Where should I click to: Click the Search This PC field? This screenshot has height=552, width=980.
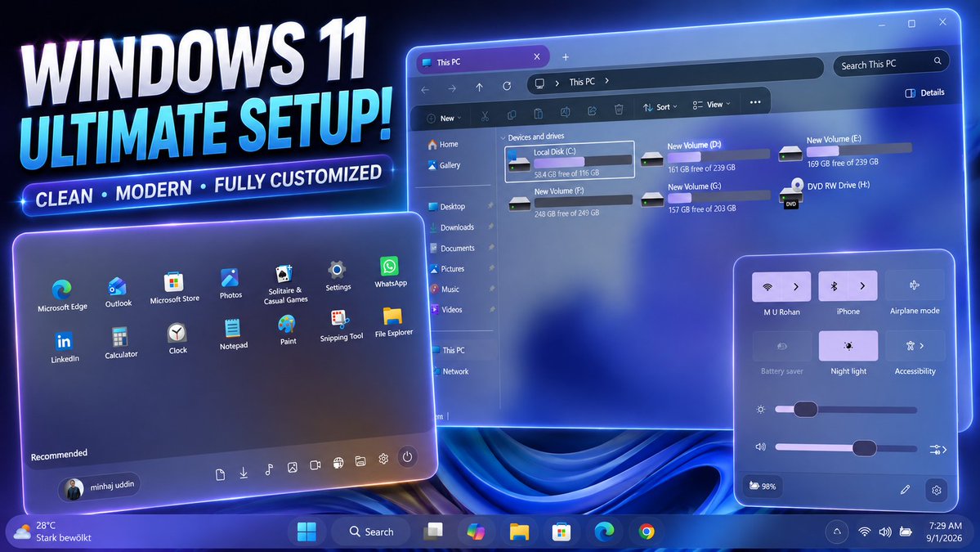pyautogui.click(x=891, y=63)
